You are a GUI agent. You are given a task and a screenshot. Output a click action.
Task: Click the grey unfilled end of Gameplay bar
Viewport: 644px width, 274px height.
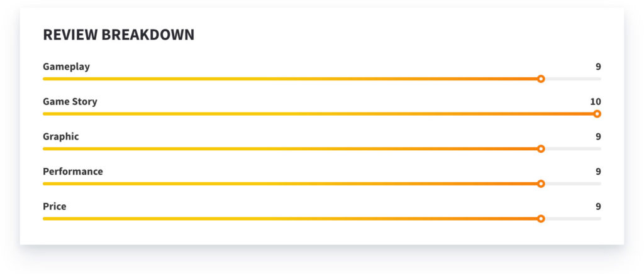click(x=573, y=79)
